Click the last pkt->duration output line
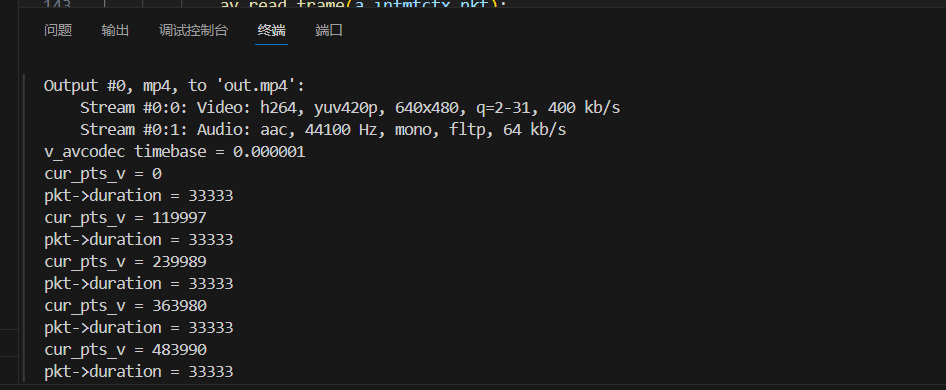Screen dimensions: 946x390 139,371
